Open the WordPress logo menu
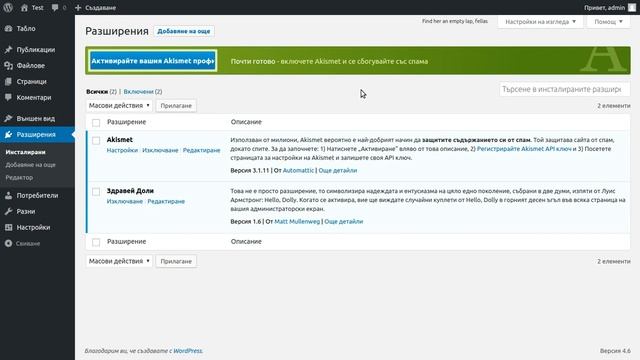Viewport: 640px width, 360px height. [8, 7]
